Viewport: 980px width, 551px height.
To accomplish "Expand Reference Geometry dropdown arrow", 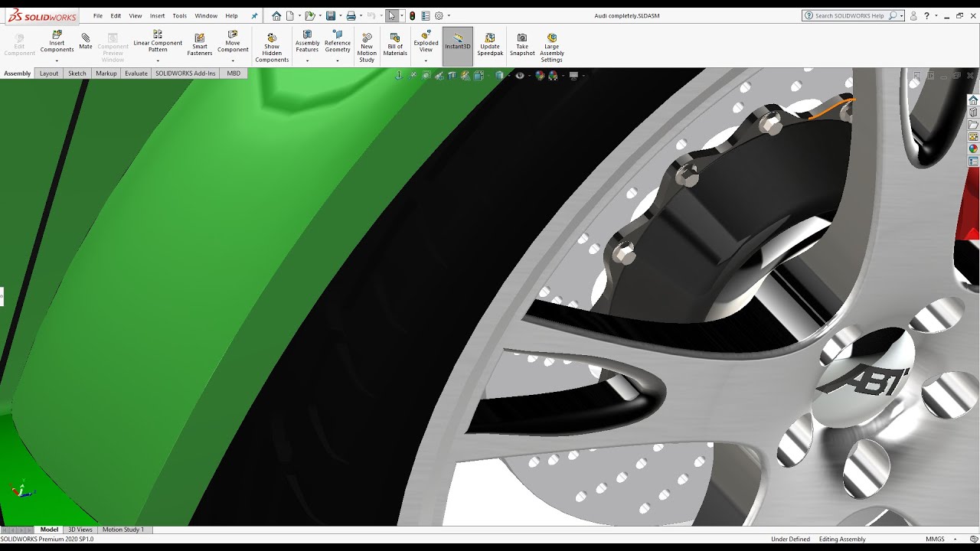I will click(338, 60).
